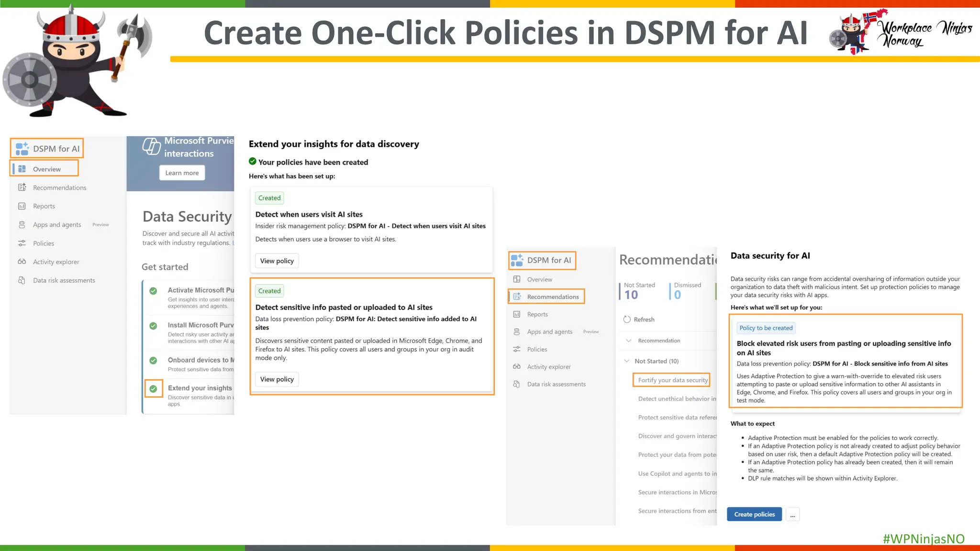Click the green check beside Extend your insights

[x=153, y=389]
